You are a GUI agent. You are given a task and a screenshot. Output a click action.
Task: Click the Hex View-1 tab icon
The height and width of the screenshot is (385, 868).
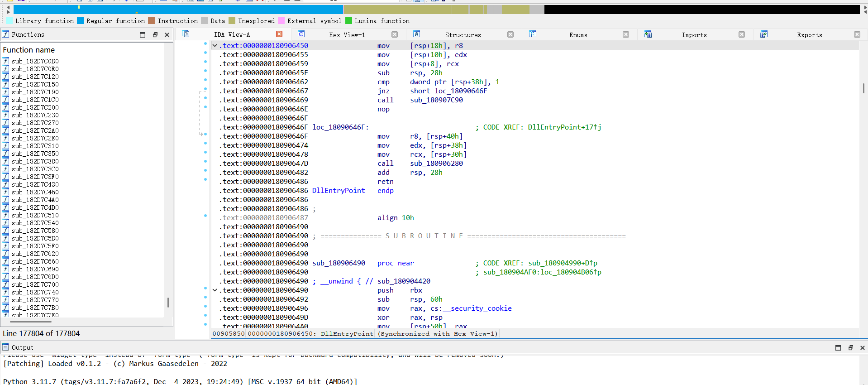301,34
